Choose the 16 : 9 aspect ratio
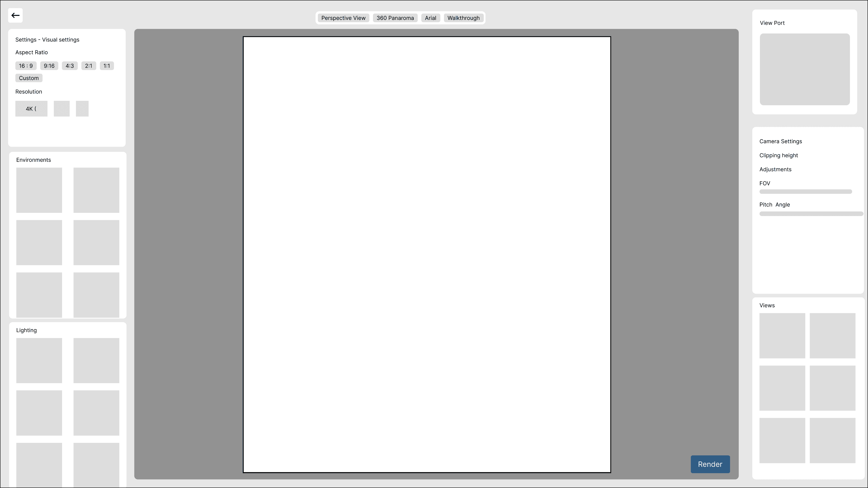 26,66
